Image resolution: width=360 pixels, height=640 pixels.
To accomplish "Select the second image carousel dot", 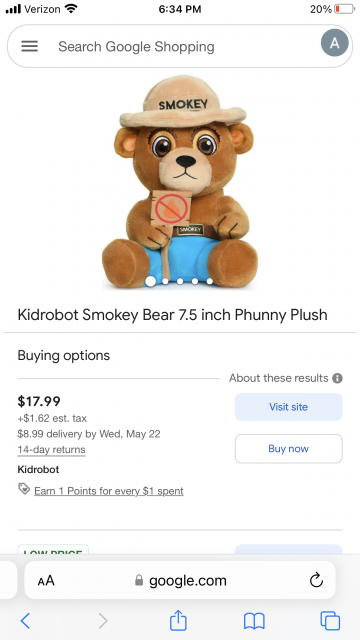I will (x=165, y=281).
